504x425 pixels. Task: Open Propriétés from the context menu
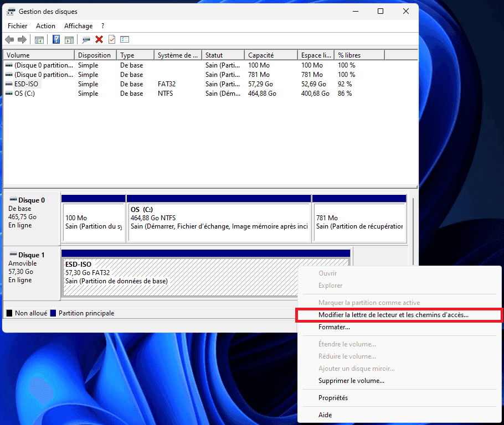333,398
